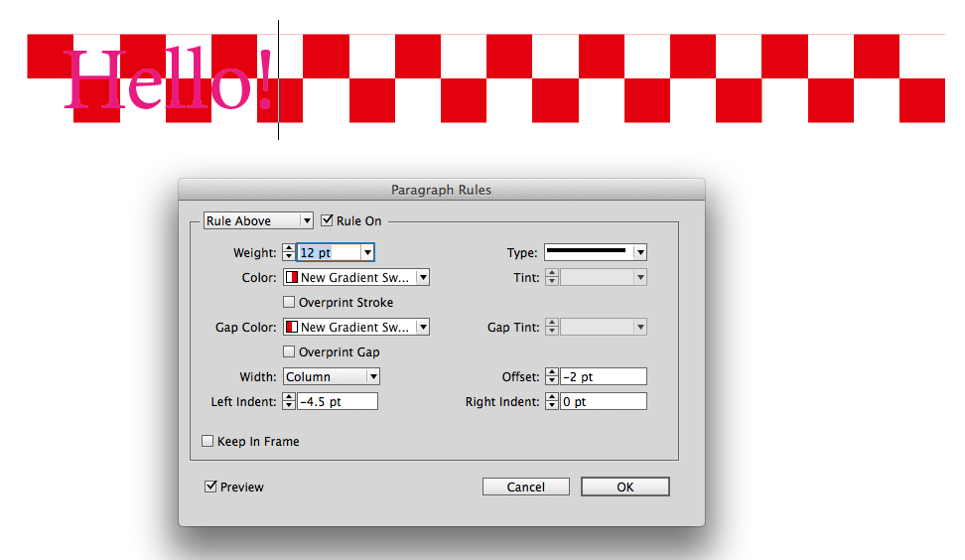Open the Gap Tint dropdown
The width and height of the screenshot is (965, 560).
click(x=604, y=327)
